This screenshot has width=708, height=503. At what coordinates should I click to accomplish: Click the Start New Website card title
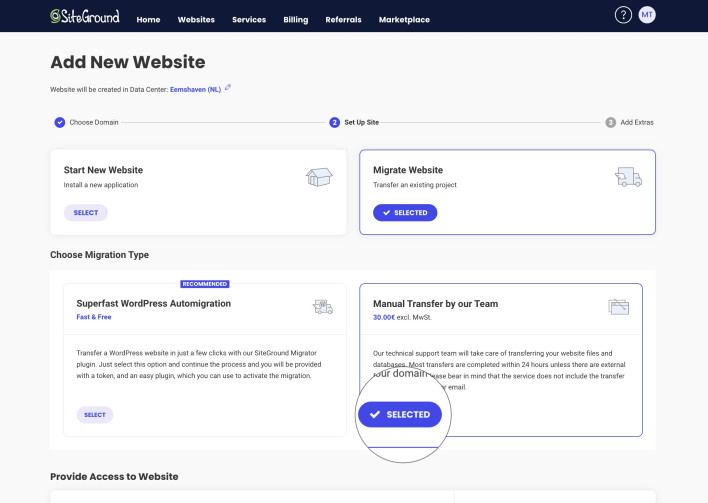tap(103, 170)
